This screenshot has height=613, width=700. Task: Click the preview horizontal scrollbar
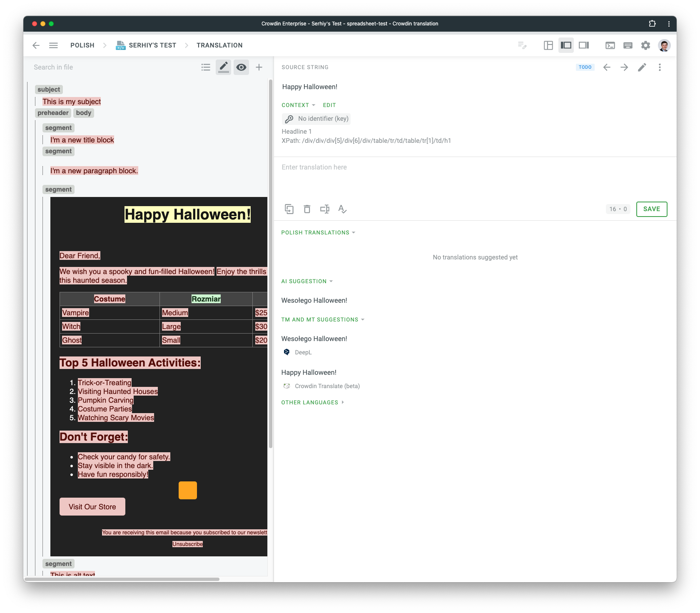[x=122, y=579]
